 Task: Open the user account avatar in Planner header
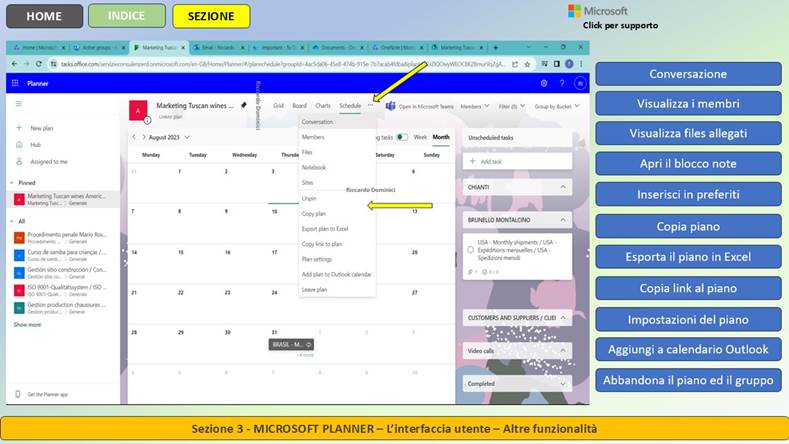580,84
